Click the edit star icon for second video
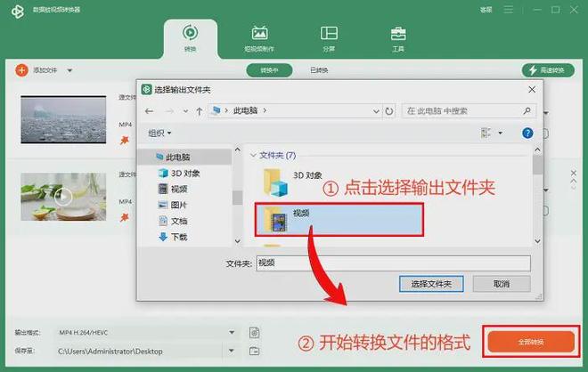Screen dimensions: 588x372 [124, 217]
